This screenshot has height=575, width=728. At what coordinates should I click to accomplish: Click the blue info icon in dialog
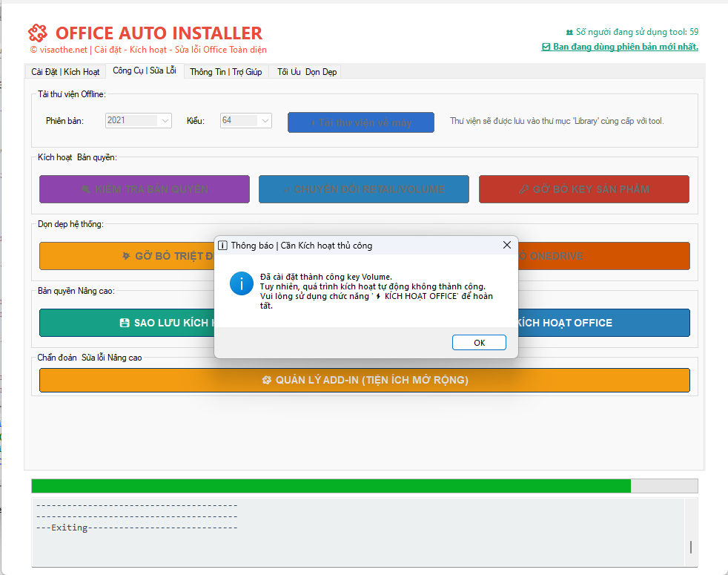[x=242, y=283]
